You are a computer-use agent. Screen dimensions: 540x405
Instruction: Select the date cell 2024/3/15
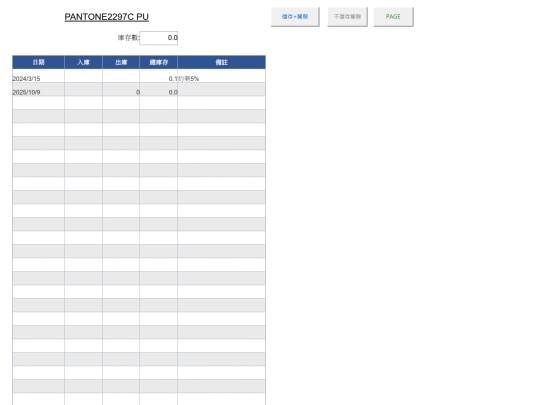39,76
